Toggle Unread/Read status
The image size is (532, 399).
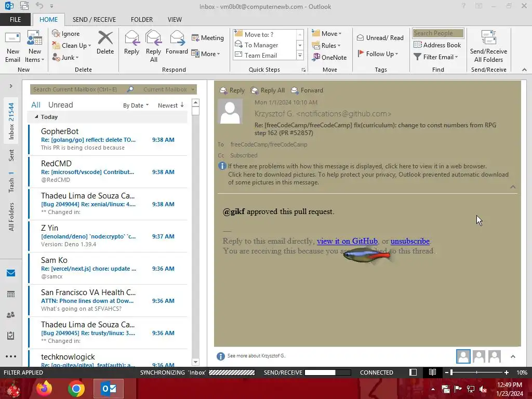[380, 37]
